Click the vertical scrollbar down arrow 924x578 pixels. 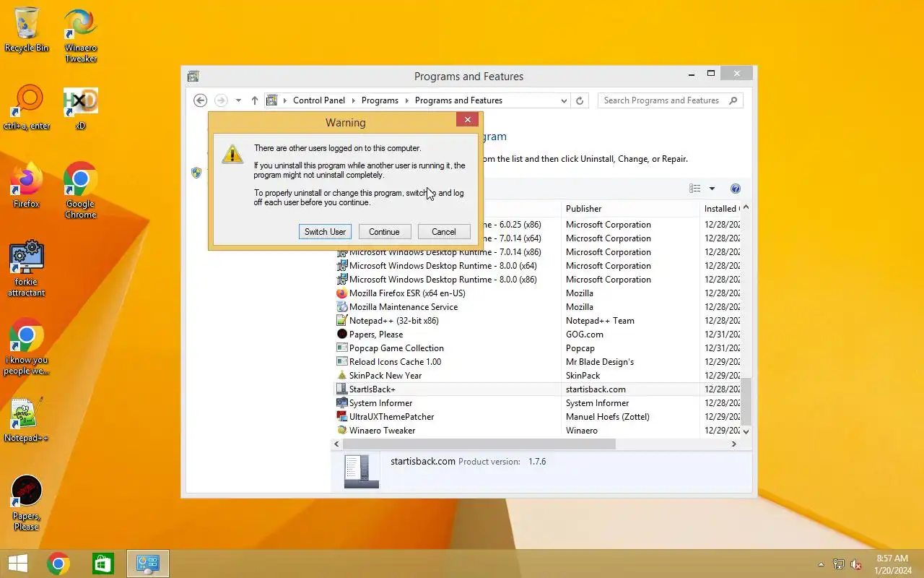click(x=746, y=431)
